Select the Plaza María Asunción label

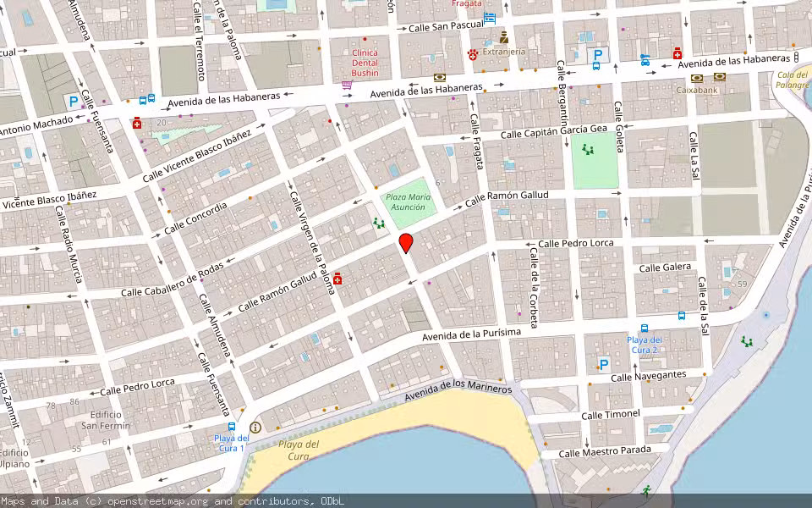coord(408,202)
